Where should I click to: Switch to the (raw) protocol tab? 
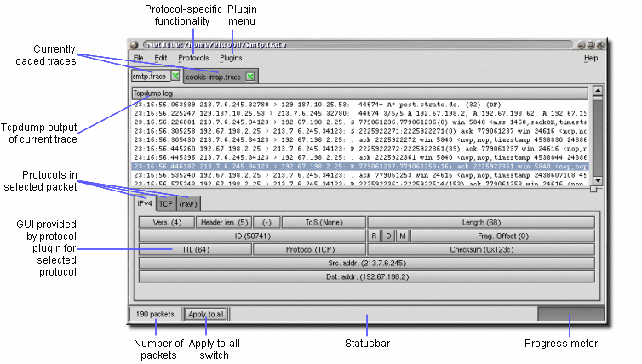click(x=188, y=204)
